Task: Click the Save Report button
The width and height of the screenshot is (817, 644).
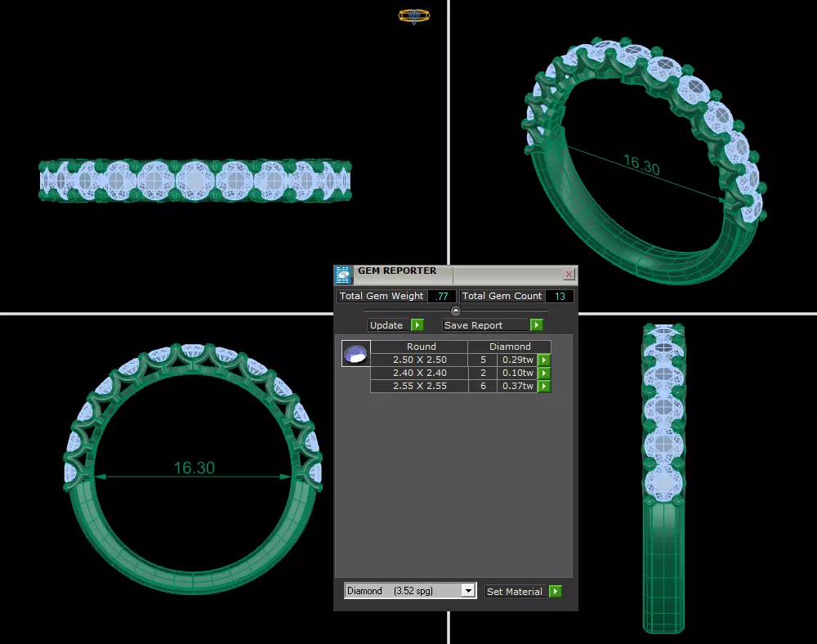Action: (485, 325)
